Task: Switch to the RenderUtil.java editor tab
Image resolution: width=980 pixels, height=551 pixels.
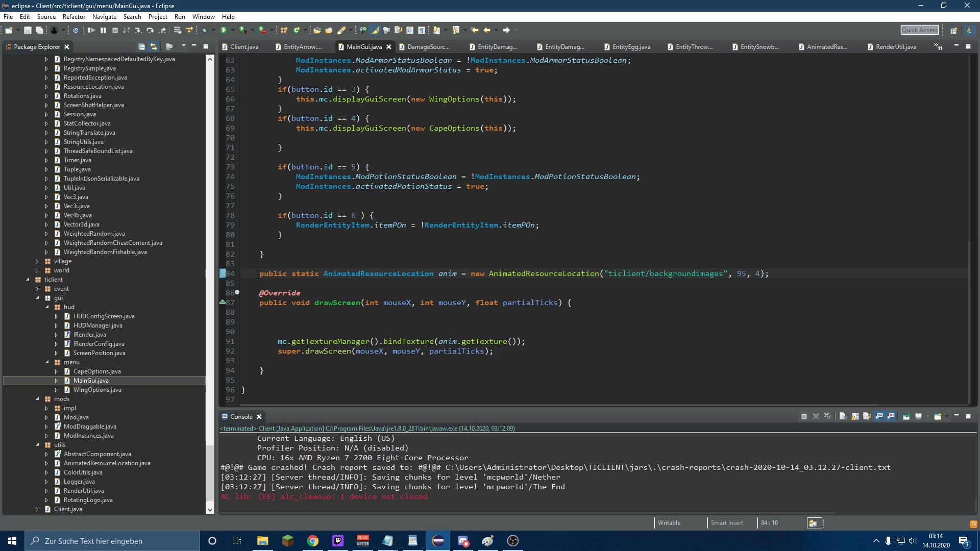Action: [895, 46]
